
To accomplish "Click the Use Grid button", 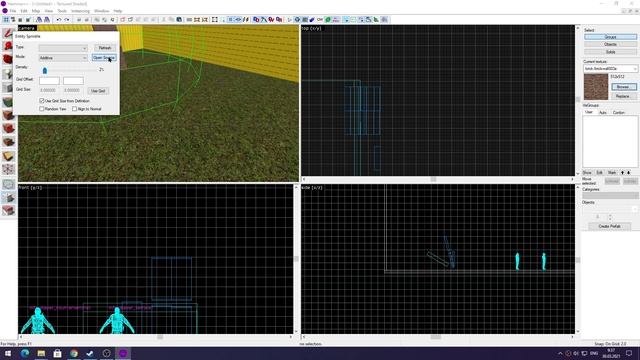I will pyautogui.click(x=98, y=91).
